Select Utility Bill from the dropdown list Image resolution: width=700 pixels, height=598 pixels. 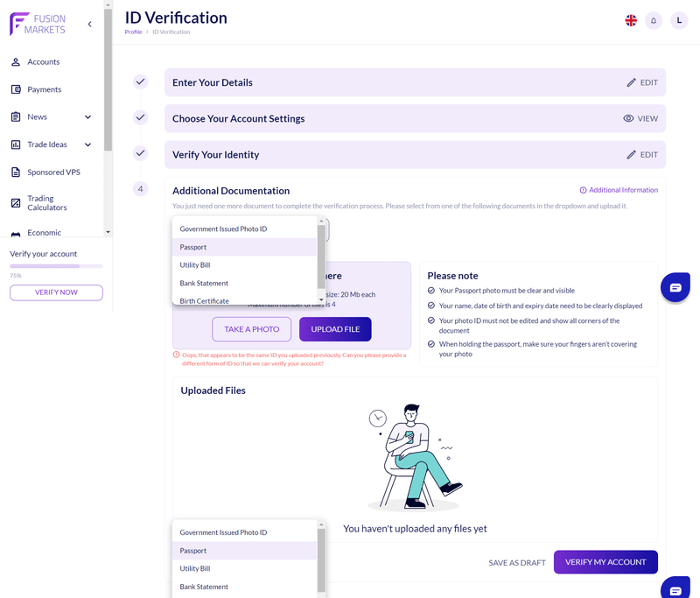[x=195, y=265]
